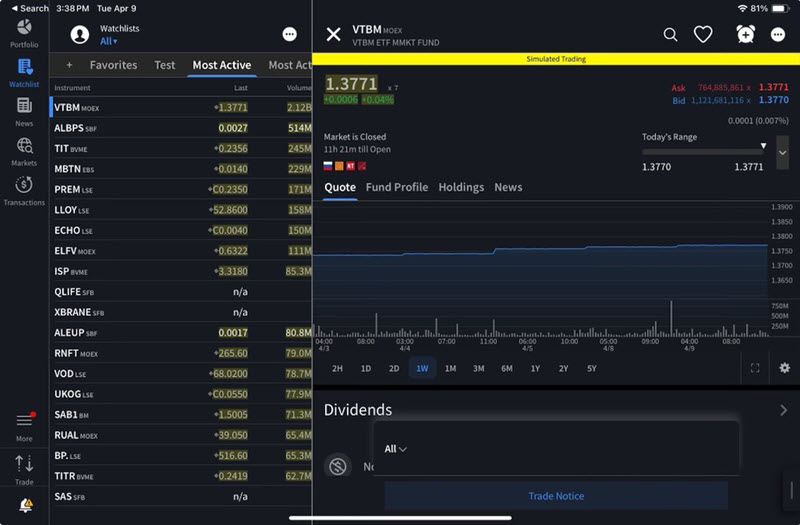Set chart range to 2H
The image size is (800, 525).
coord(337,368)
